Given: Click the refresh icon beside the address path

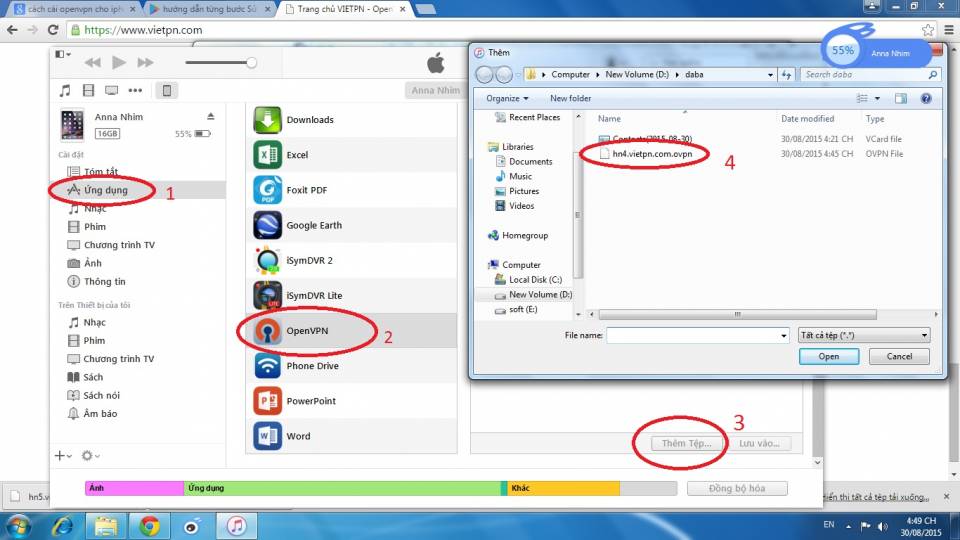Looking at the screenshot, I should click(x=786, y=75).
